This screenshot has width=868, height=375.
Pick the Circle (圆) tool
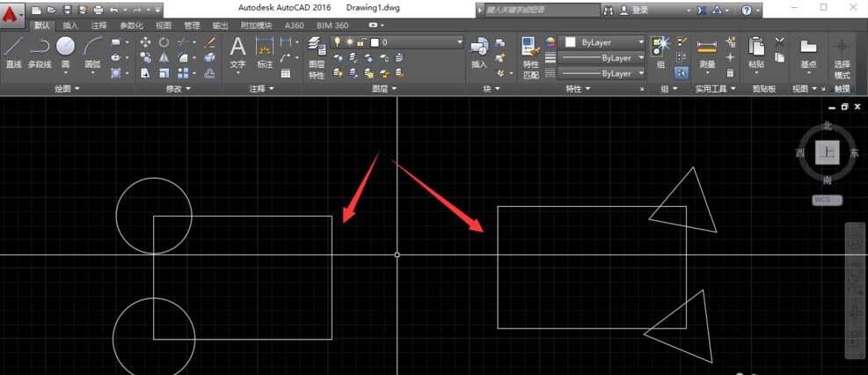coord(66,49)
